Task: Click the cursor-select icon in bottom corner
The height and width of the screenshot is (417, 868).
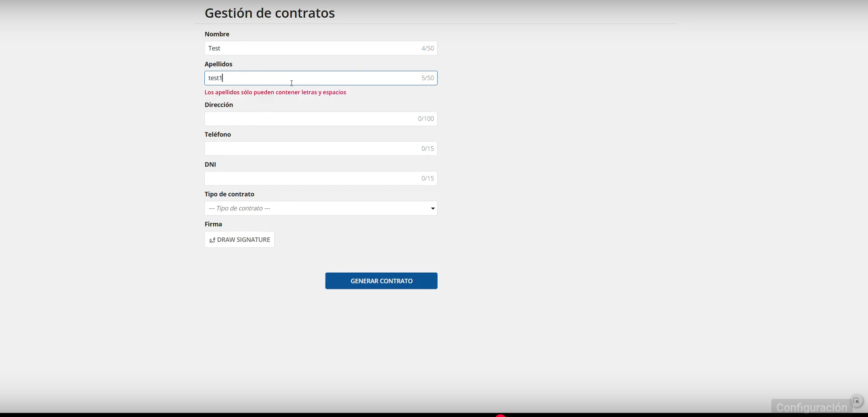Action: pos(856,401)
